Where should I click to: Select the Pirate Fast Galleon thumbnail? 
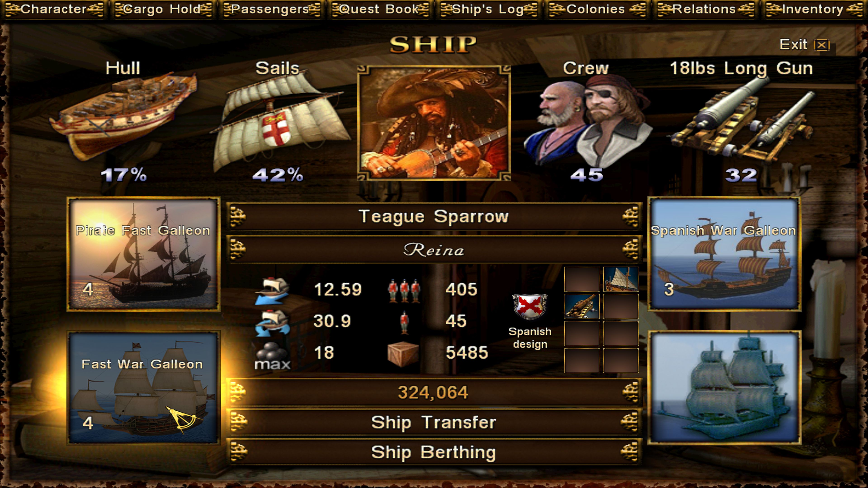144,254
